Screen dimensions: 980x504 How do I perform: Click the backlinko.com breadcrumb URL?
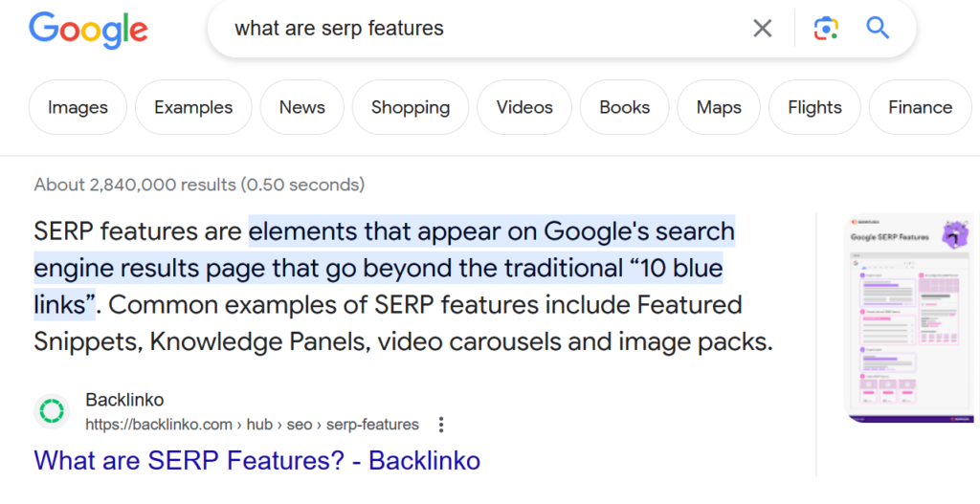(x=252, y=424)
